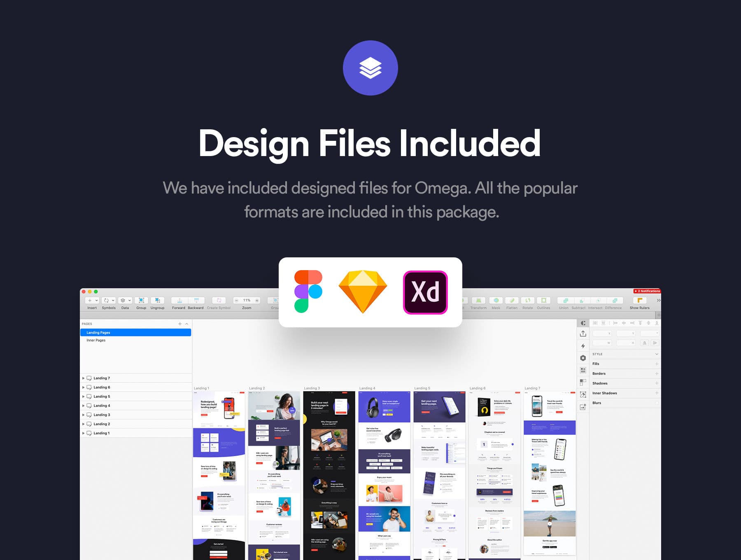Open the Symbols dropdown menu

coord(109,301)
